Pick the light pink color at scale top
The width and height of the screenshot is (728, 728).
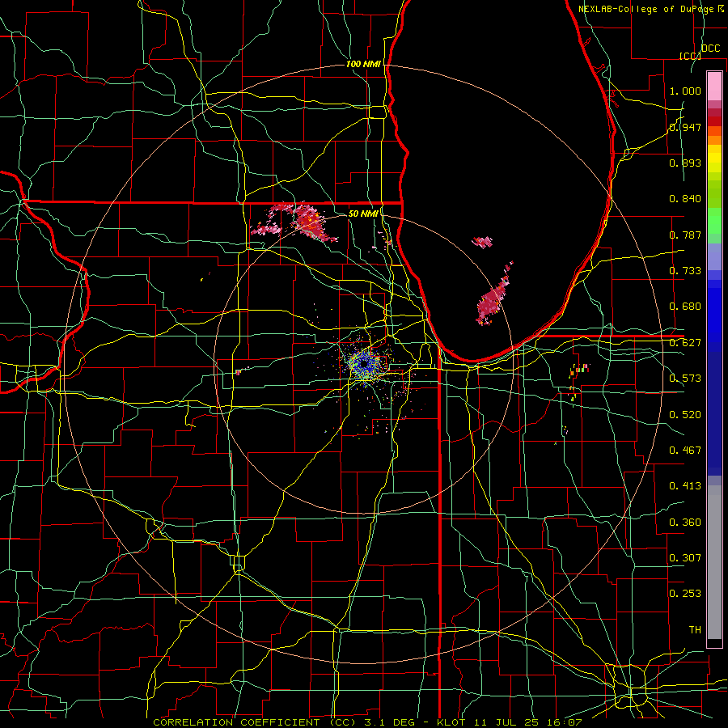click(x=714, y=86)
